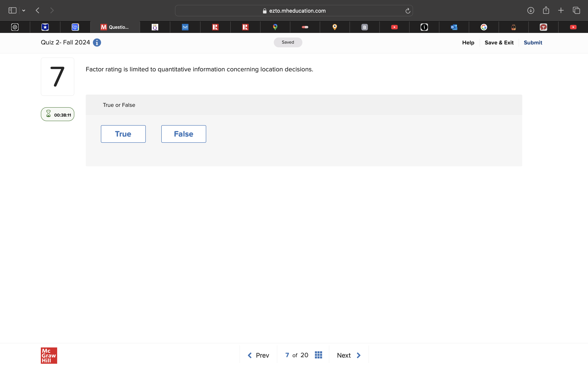Click the McGraw Hill logo

49,355
